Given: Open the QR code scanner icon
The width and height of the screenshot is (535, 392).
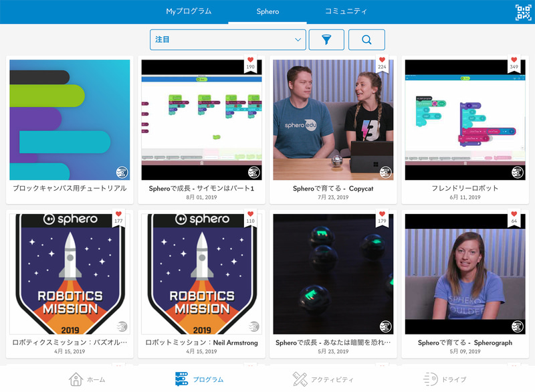Looking at the screenshot, I should coord(523,12).
